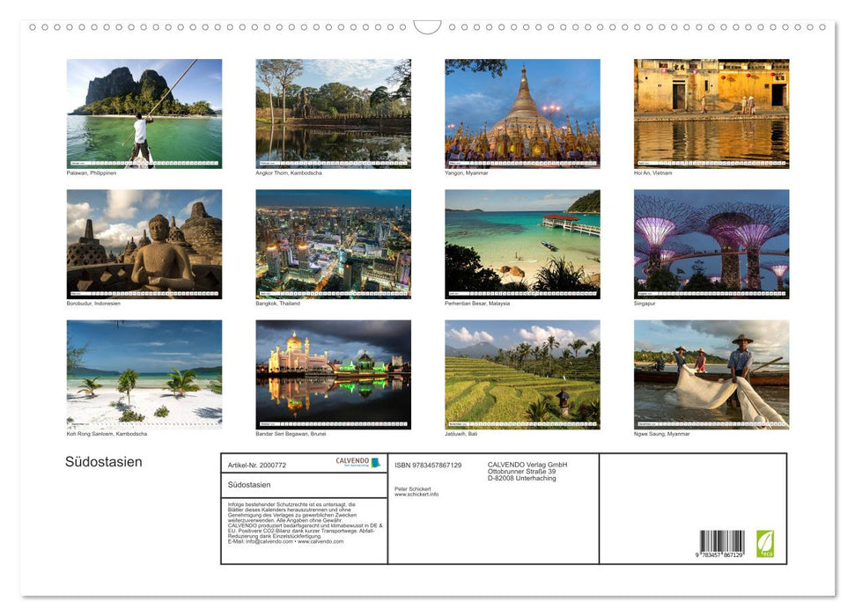Viewport: 855px width, 616px height.
Task: Open the Palawan, Philippinen photo
Action: 144,110
